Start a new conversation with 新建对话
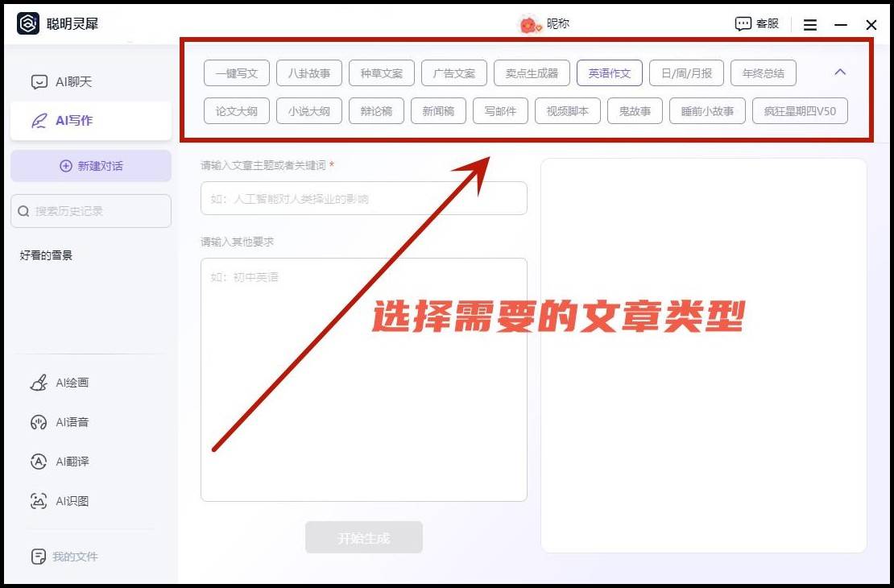The image size is (894, 588). 91,166
